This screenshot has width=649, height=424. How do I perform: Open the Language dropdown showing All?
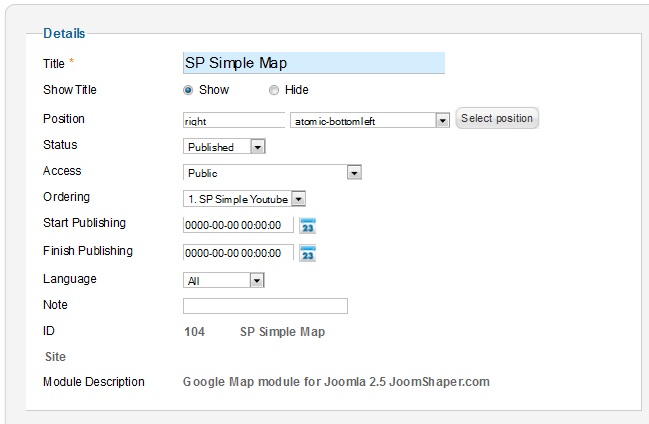[257, 281]
